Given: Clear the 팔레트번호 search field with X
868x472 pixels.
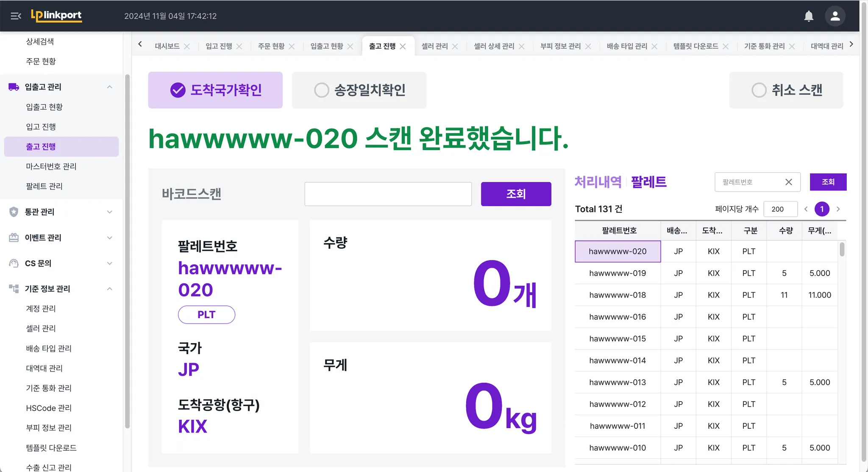Looking at the screenshot, I should tap(788, 182).
